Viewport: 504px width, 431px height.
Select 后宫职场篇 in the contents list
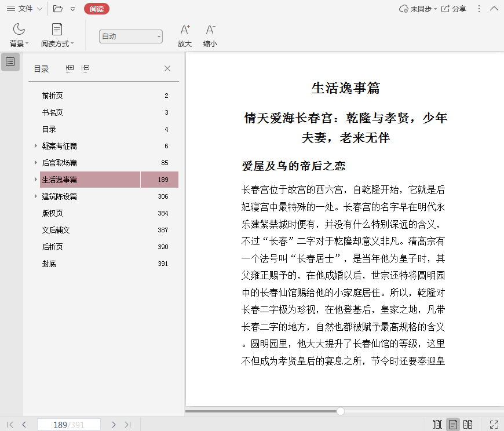point(60,163)
